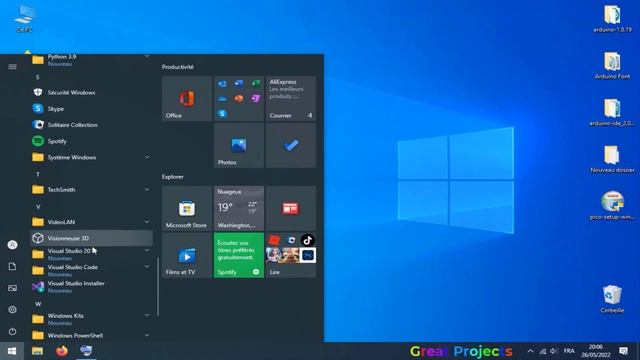Click the Explorer group title
640x360 pixels.
pos(173,177)
